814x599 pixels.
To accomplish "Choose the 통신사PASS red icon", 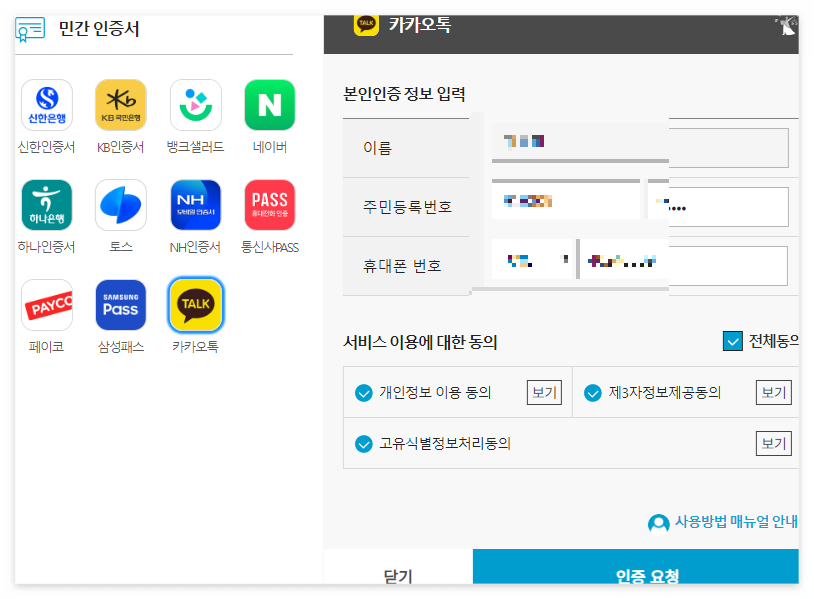I will (x=270, y=205).
